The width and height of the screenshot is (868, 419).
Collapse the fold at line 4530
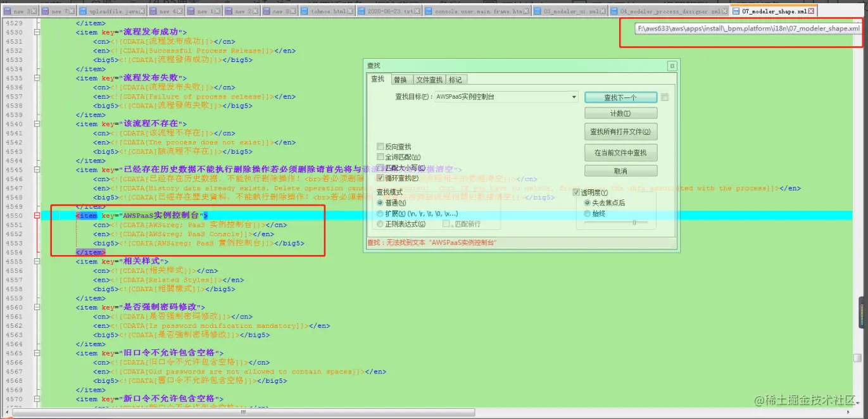37,32
